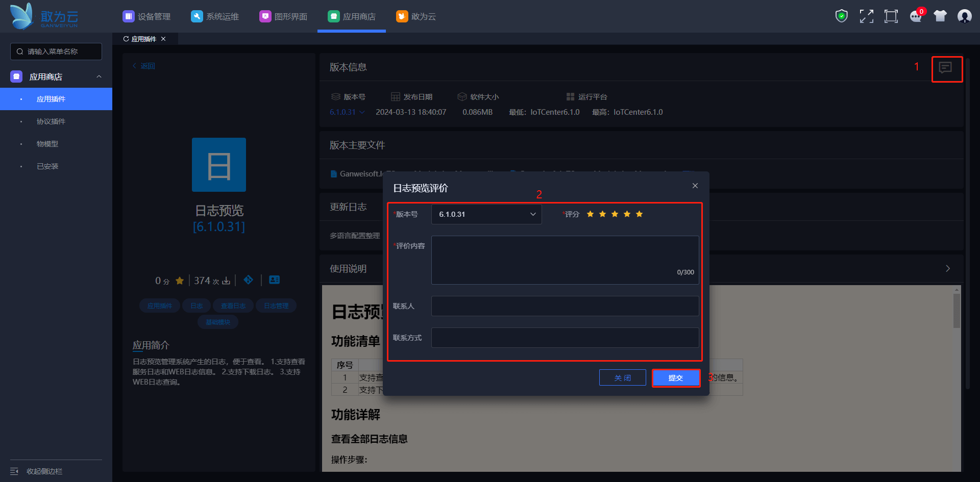Select 物模型 in the sidebar
Viewport: 980px width, 482px height.
click(x=56, y=144)
